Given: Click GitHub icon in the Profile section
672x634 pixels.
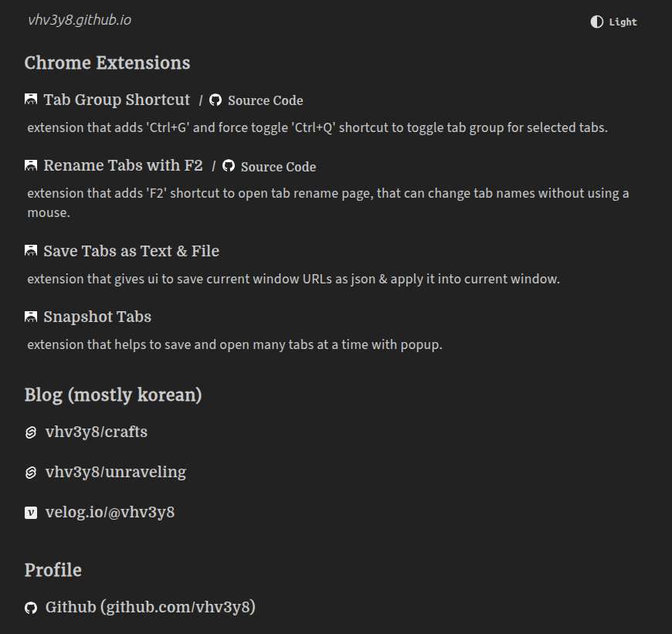Looking at the screenshot, I should click(31, 608).
